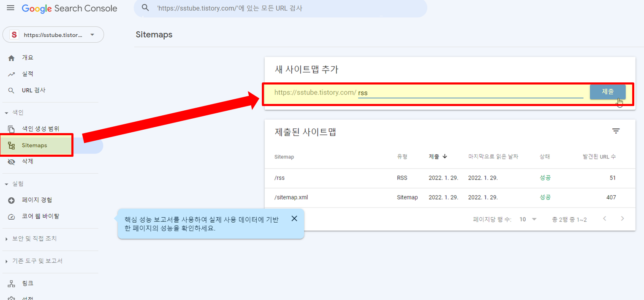The image size is (644, 300).
Task: Click the 총 2행 중 1~2 text
Action: click(569, 220)
